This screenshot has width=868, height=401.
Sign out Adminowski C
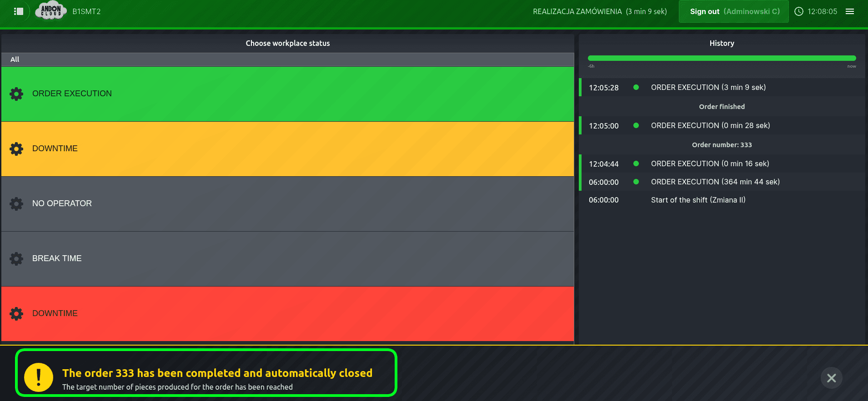point(733,11)
